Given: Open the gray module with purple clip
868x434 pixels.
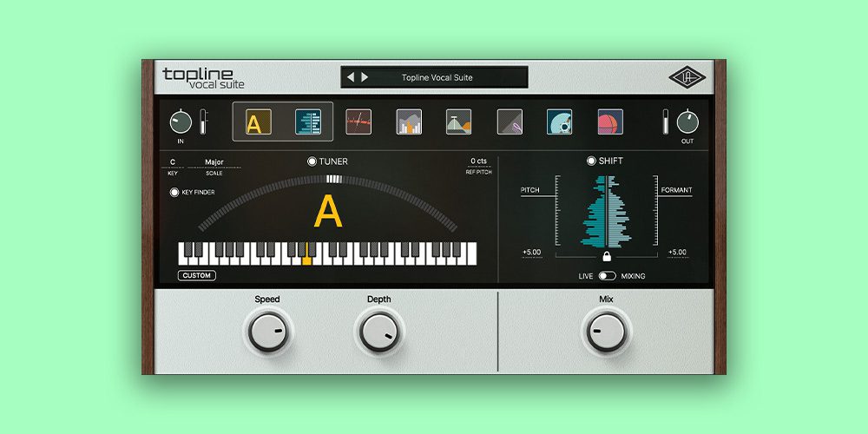Looking at the screenshot, I should coord(510,122).
